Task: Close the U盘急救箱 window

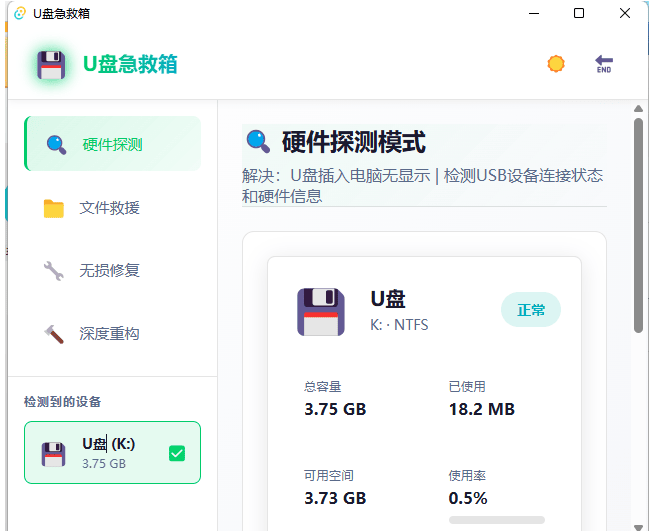Action: click(625, 13)
